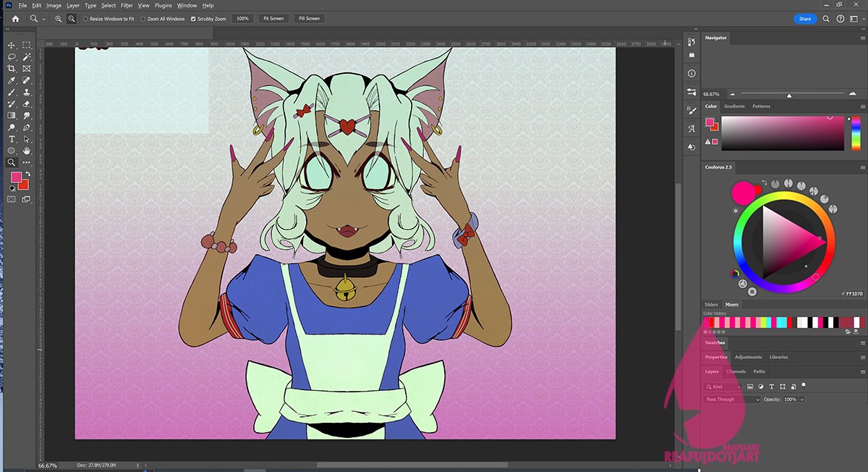
Task: Click the Fit Screen button
Action: coord(273,18)
